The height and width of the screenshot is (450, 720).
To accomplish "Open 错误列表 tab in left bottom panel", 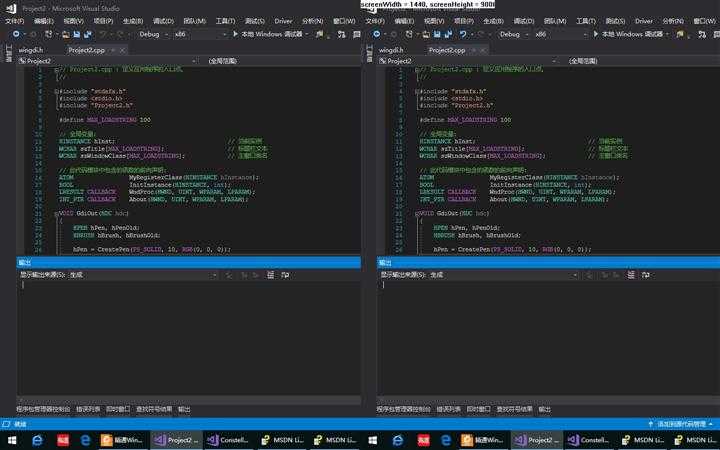I will point(88,409).
